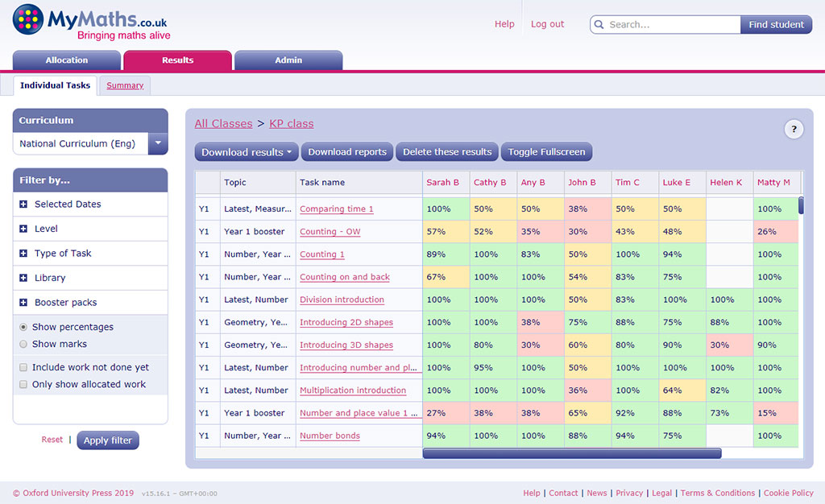Tick Only show allocated work checkbox
The height and width of the screenshot is (504, 825).
click(x=23, y=385)
